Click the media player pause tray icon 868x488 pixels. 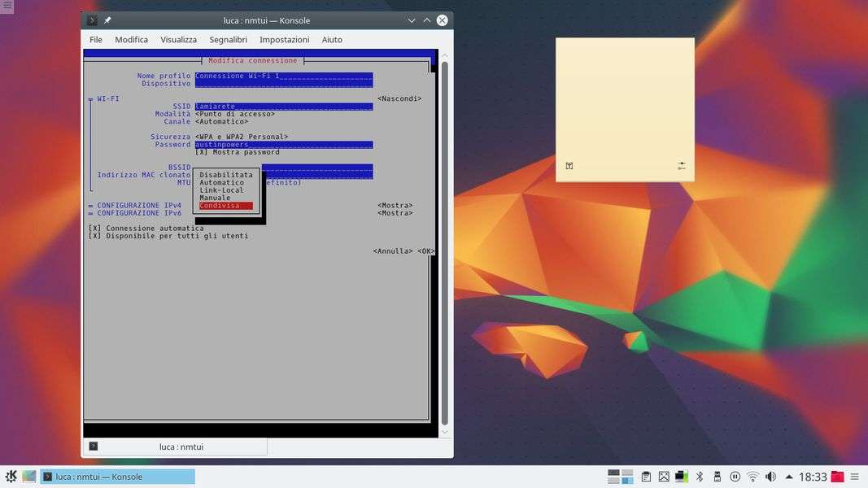click(x=735, y=477)
